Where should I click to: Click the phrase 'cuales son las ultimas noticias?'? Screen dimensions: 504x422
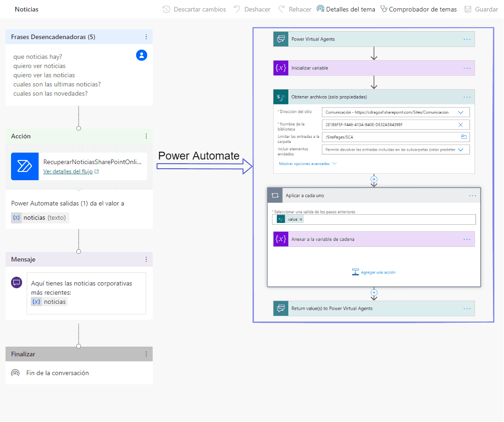pyautogui.click(x=57, y=85)
